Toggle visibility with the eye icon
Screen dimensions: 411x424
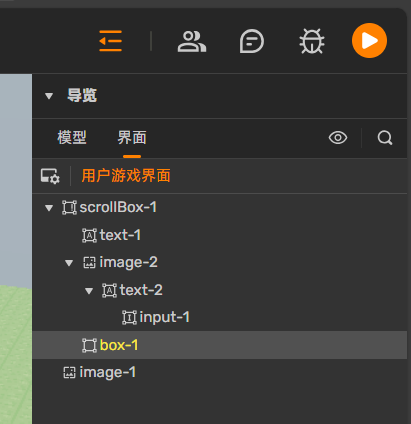coord(338,137)
